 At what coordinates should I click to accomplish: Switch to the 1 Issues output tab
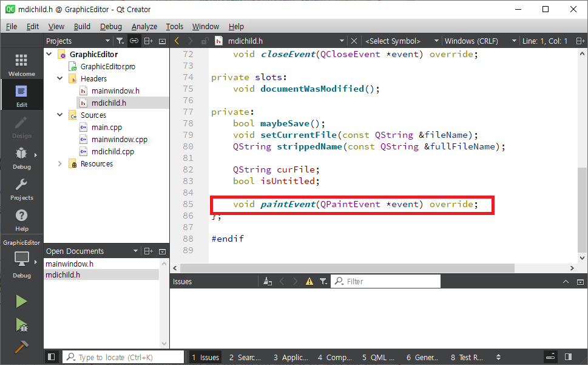tap(205, 357)
